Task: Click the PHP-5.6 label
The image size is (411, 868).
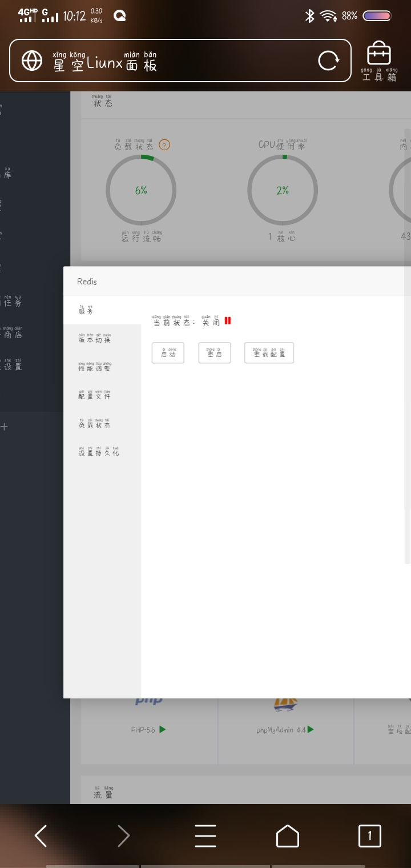Action: pos(143,730)
